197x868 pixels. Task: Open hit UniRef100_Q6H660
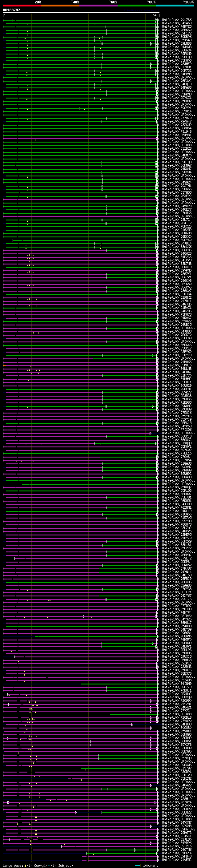pyautogui.click(x=176, y=30)
